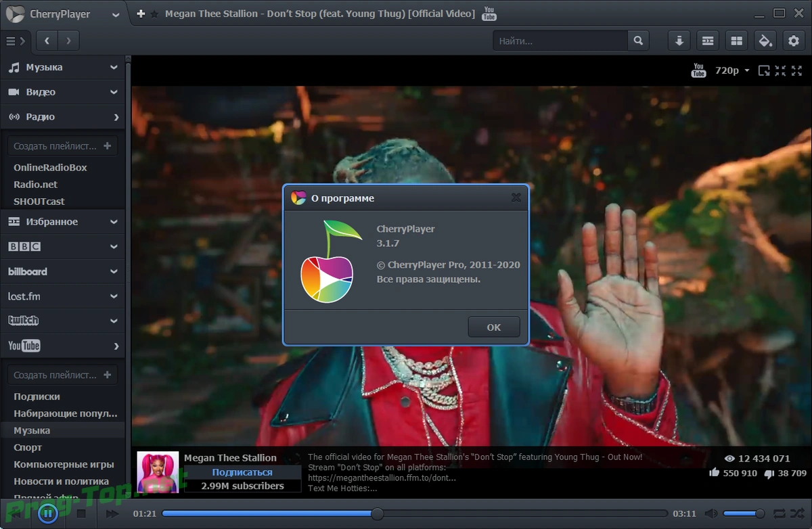Expand the BBC section
This screenshot has height=529, width=812.
tap(62, 247)
